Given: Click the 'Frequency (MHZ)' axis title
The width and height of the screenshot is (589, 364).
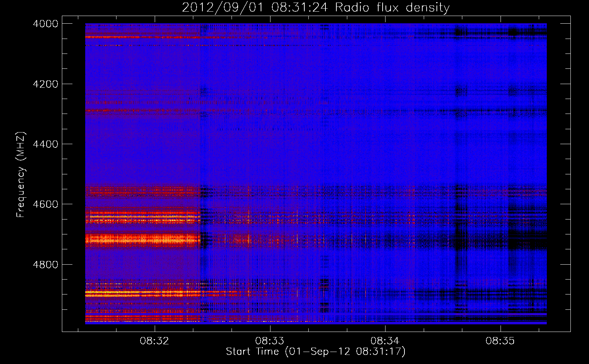Looking at the screenshot, I should tap(21, 174).
